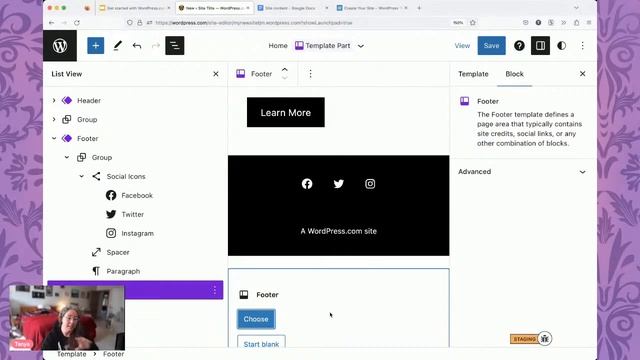Select Instagram block in List View

[x=137, y=233]
